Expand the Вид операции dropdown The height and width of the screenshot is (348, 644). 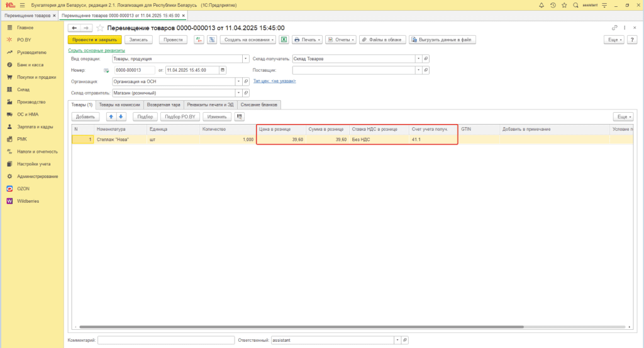pos(246,59)
